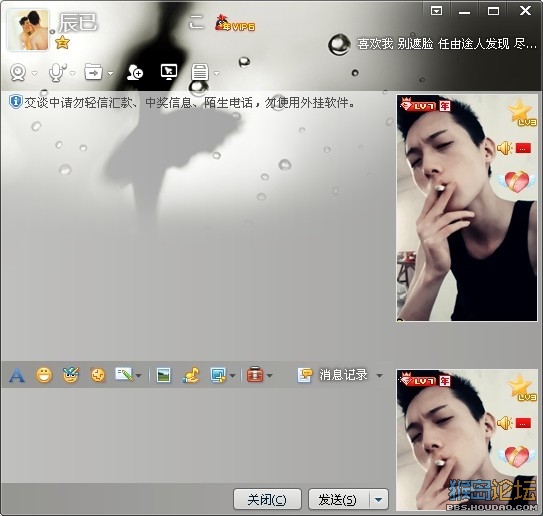The height and width of the screenshot is (516, 543).
Task: Click upper QQ show contact image
Action: [x=466, y=208]
